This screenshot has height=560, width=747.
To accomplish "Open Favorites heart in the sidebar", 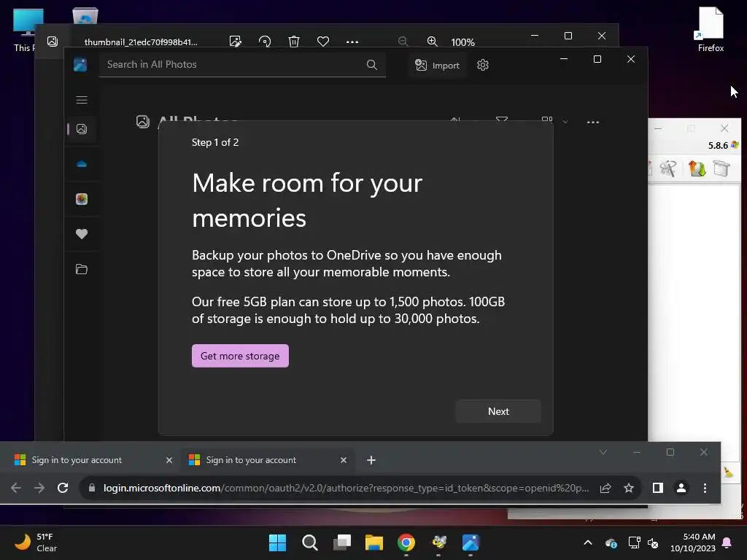I will pos(82,234).
